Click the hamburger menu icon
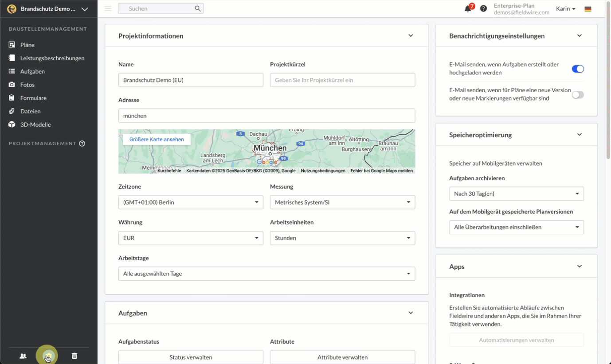The image size is (611, 364). coord(108,8)
